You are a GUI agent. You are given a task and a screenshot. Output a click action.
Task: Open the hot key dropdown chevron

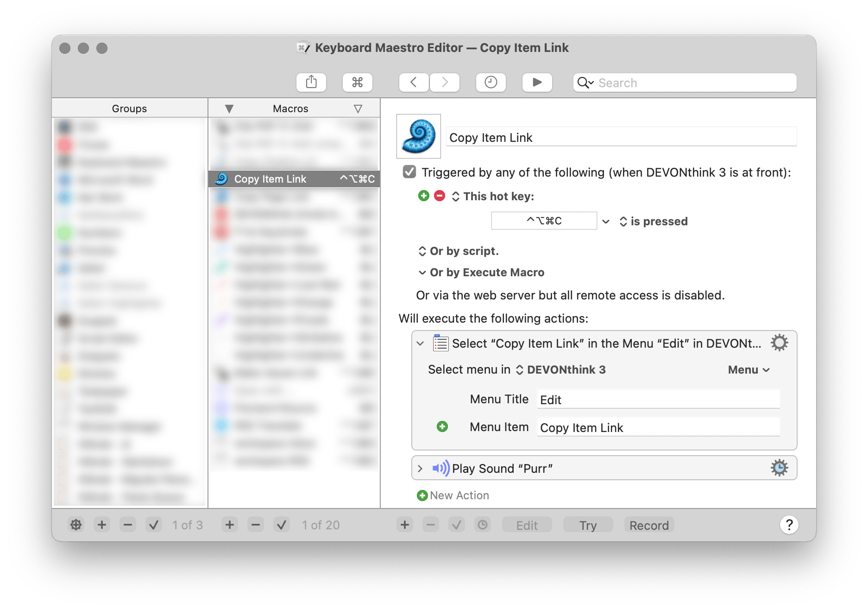(606, 222)
